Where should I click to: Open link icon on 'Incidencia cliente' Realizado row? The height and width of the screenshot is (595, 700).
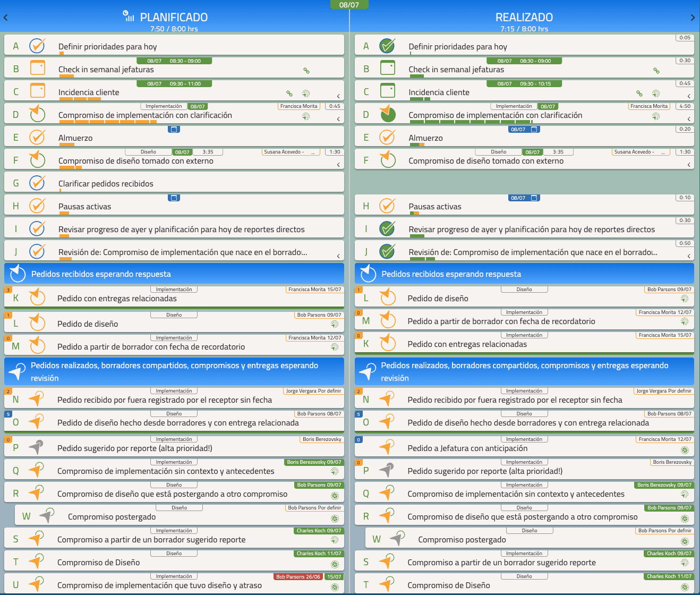pos(639,93)
